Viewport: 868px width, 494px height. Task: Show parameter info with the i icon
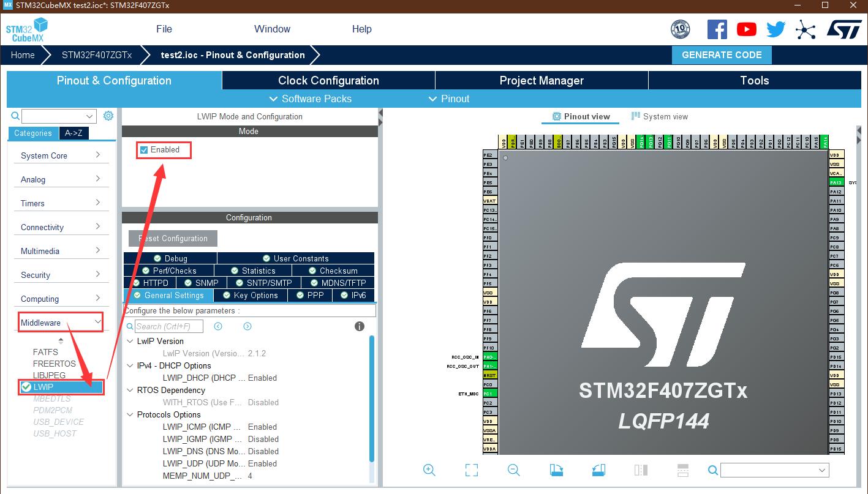[x=360, y=326]
